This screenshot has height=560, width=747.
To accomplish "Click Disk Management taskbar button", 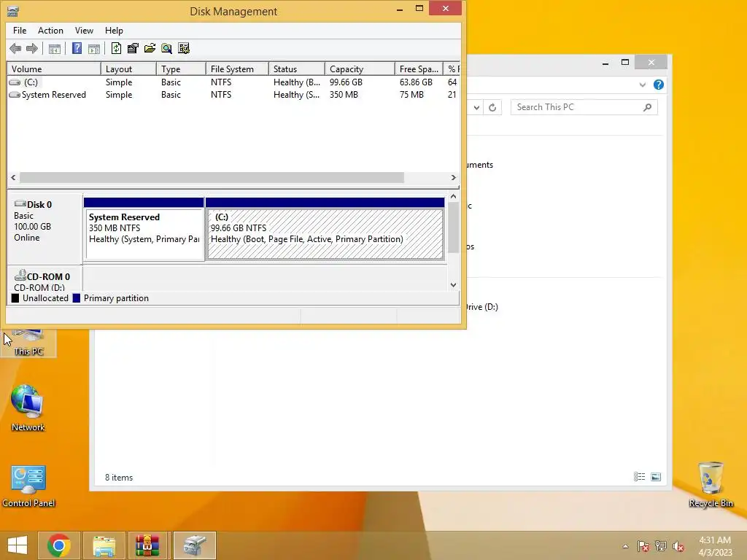I will pos(195,545).
